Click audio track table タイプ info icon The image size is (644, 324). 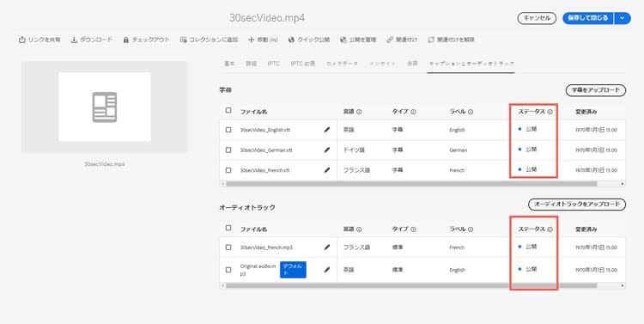pyautogui.click(x=414, y=229)
